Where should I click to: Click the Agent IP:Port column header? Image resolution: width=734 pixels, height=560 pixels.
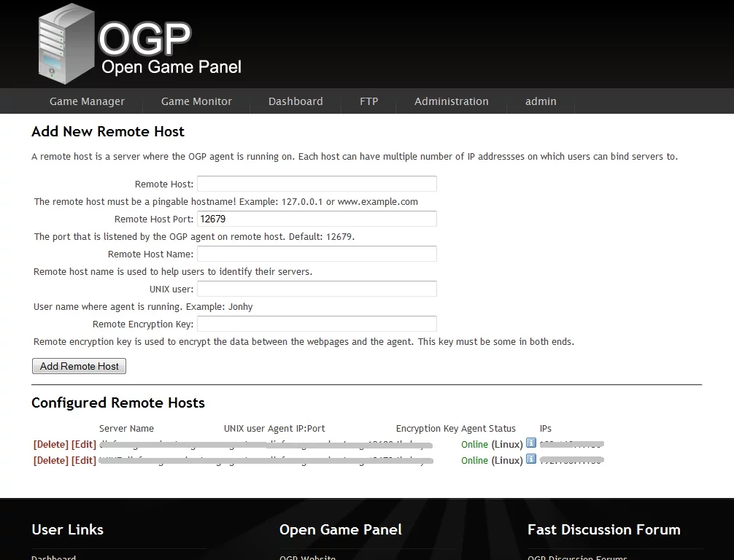tap(297, 429)
